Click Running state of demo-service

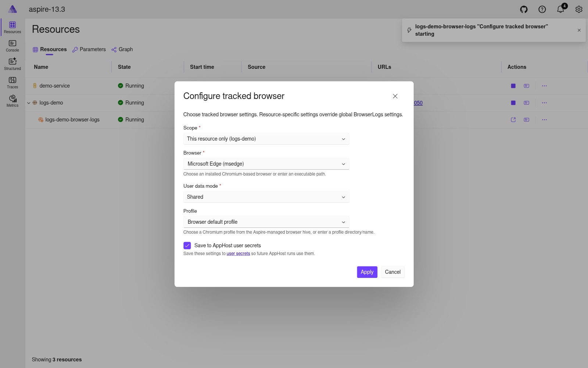(x=131, y=86)
